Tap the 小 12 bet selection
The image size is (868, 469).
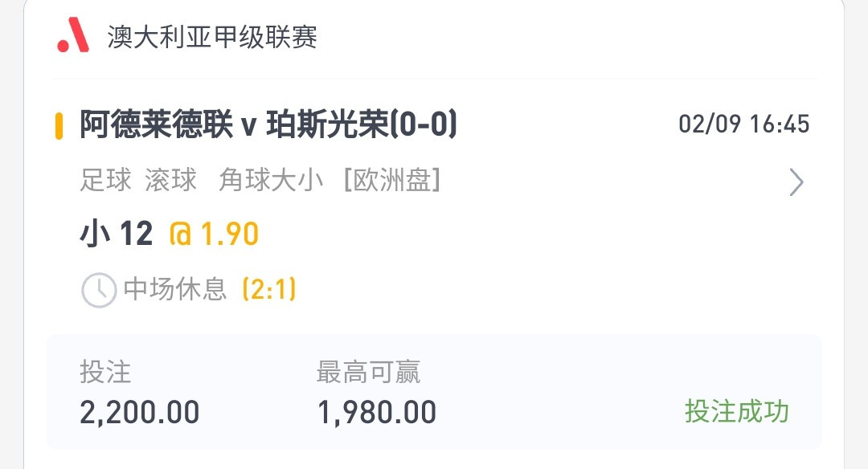[117, 234]
